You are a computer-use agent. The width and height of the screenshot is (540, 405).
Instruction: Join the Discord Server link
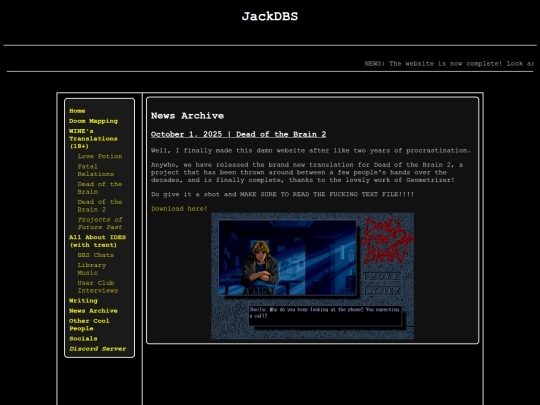pos(97,349)
